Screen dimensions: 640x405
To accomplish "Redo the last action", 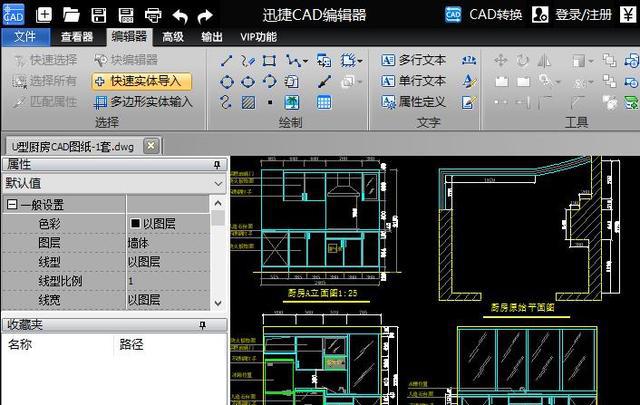I will [205, 16].
